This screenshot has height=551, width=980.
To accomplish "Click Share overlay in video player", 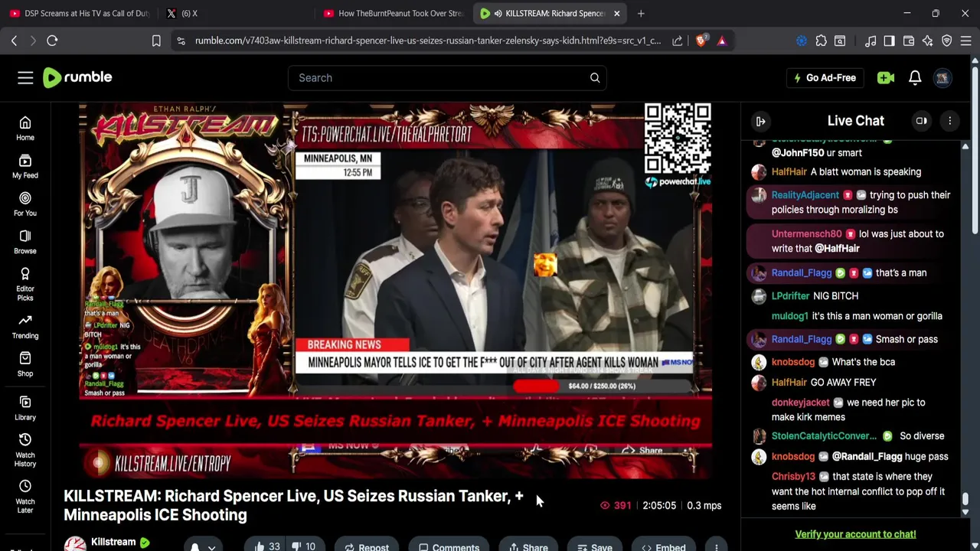I will tap(642, 451).
